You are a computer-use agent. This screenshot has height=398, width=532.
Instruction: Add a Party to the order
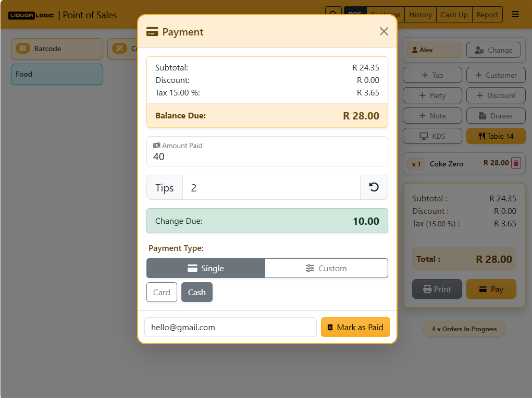click(x=432, y=95)
